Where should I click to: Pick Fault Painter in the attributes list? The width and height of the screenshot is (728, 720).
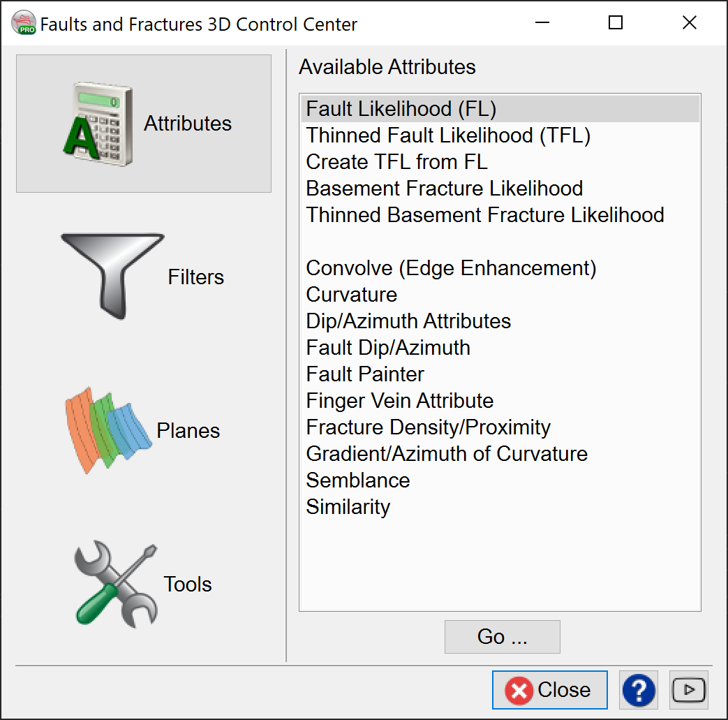coord(365,374)
